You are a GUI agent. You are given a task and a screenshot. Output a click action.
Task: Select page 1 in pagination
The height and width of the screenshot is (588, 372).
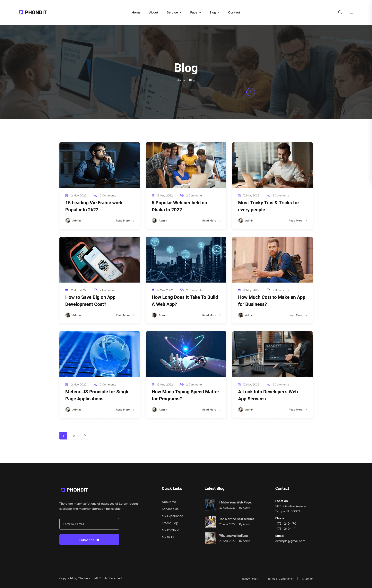63,436
